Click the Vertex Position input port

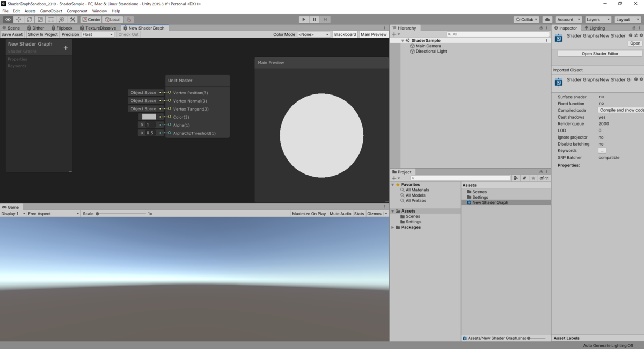pyautogui.click(x=170, y=93)
